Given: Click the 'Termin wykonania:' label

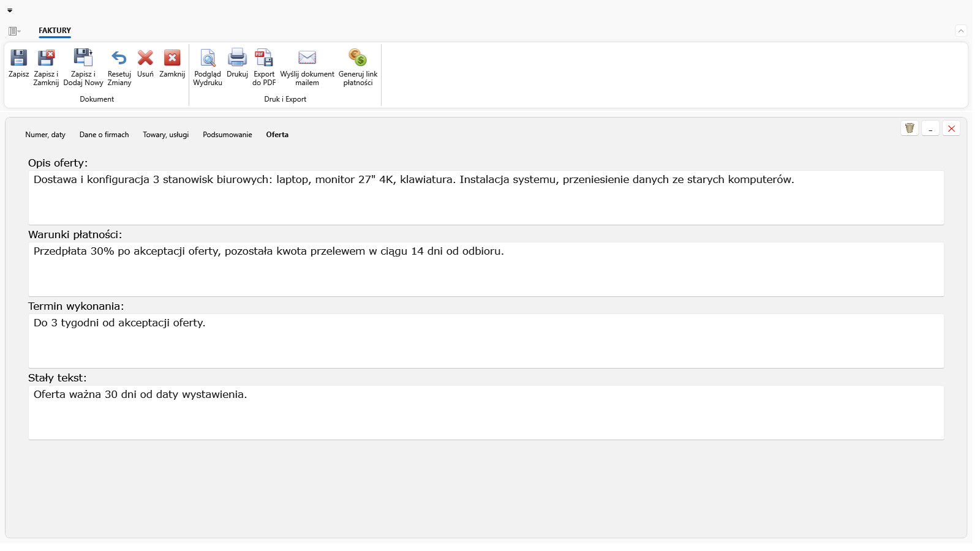Looking at the screenshot, I should coord(76,306).
